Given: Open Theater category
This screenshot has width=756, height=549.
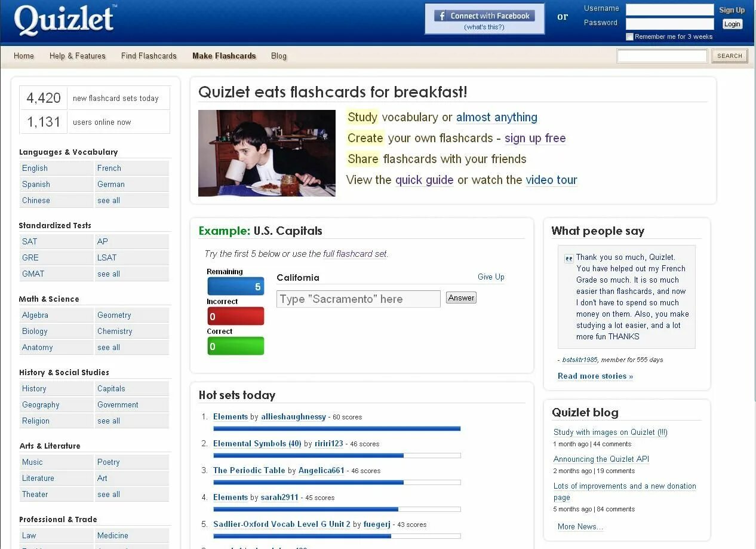Looking at the screenshot, I should [x=35, y=495].
